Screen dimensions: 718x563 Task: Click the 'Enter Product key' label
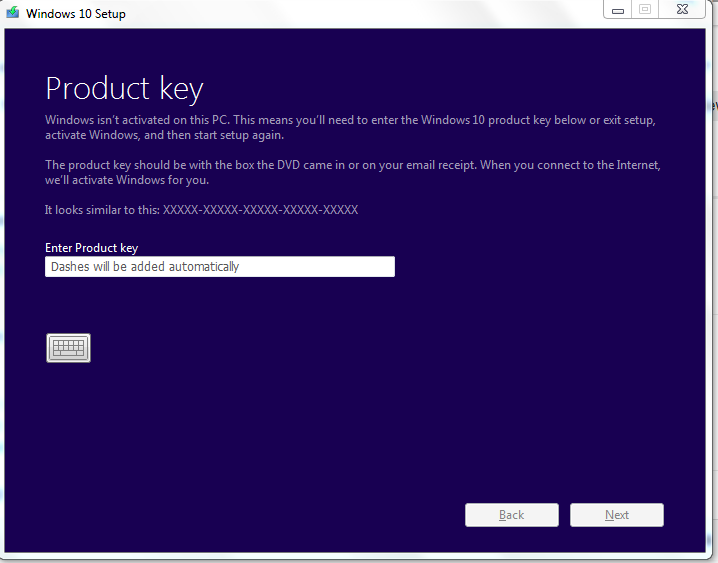coord(92,248)
